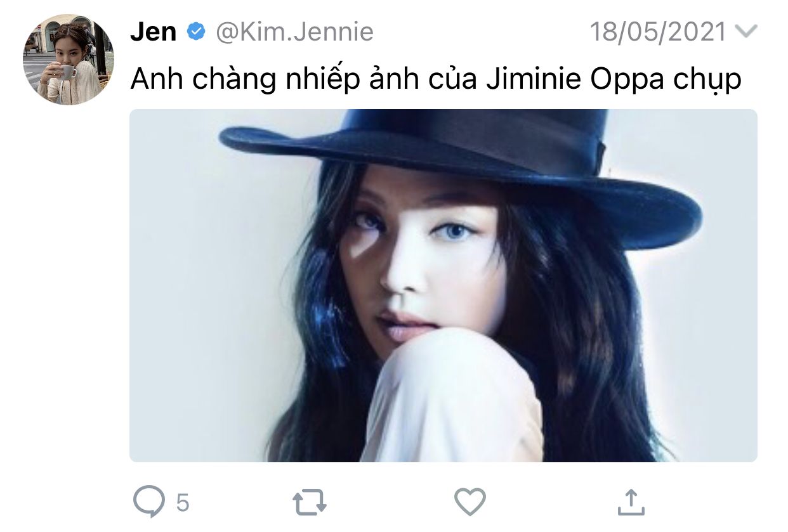Open the tweet options chevron beside the date
Screen dimensions: 788x532
pos(746,31)
